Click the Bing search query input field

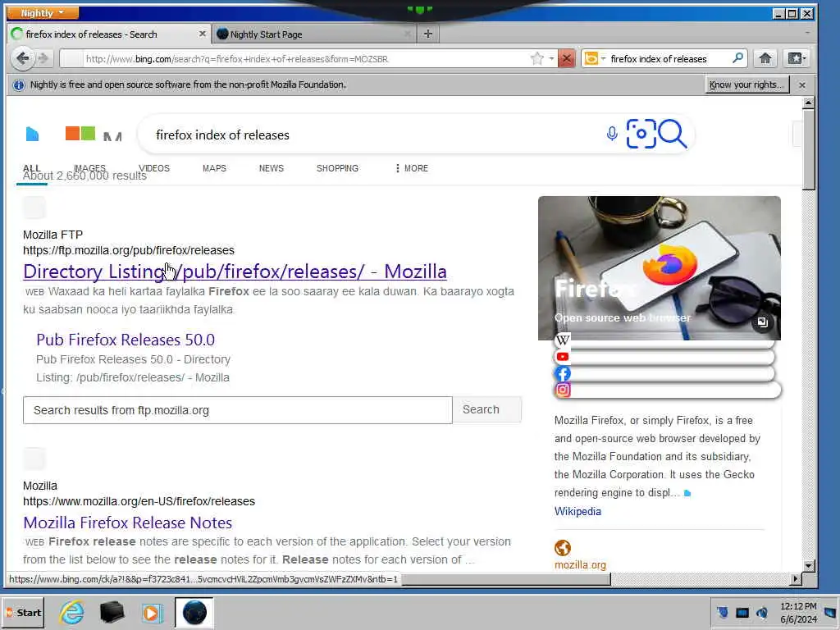coord(375,135)
